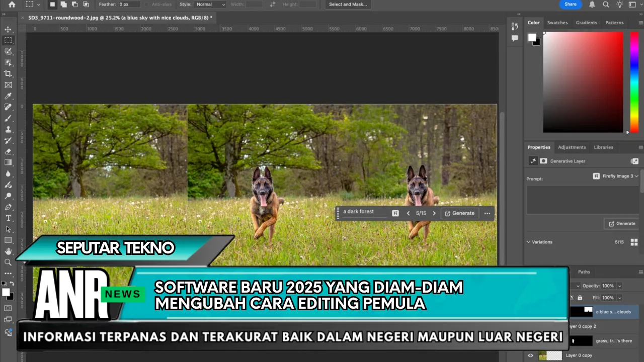Hide the Layer 0 copy layer
644x362 pixels.
click(x=530, y=355)
